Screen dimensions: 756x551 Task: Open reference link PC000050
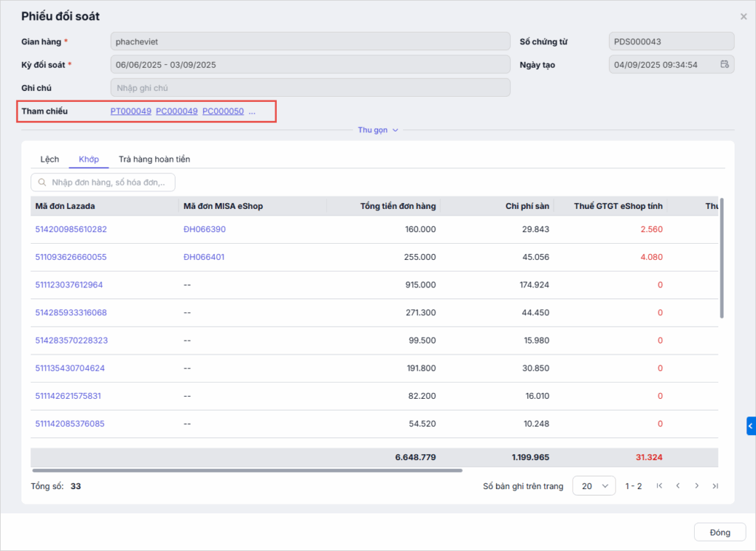pyautogui.click(x=223, y=112)
